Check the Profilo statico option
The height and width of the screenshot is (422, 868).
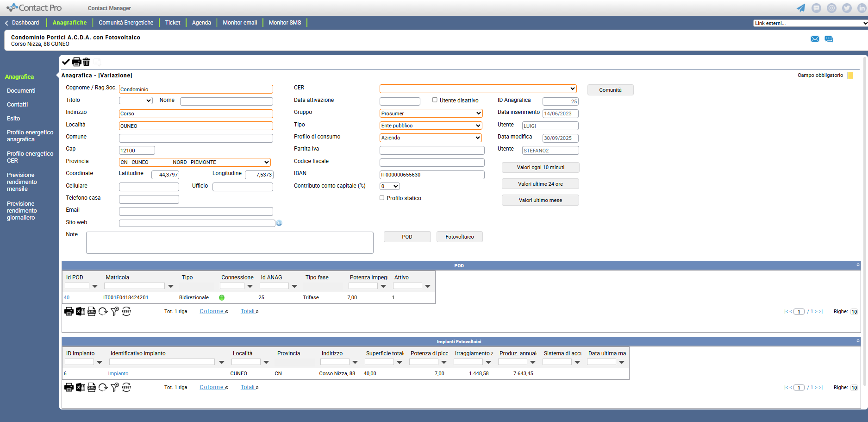(x=382, y=198)
